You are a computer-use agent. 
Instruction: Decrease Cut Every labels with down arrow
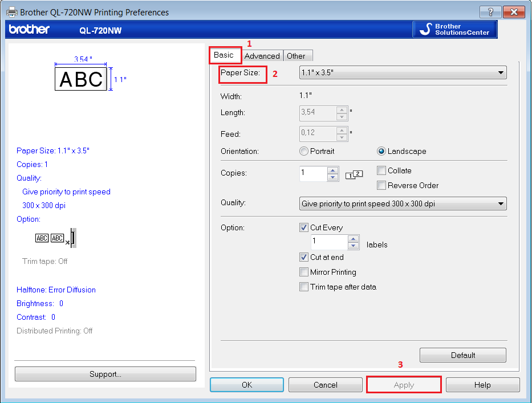point(353,246)
